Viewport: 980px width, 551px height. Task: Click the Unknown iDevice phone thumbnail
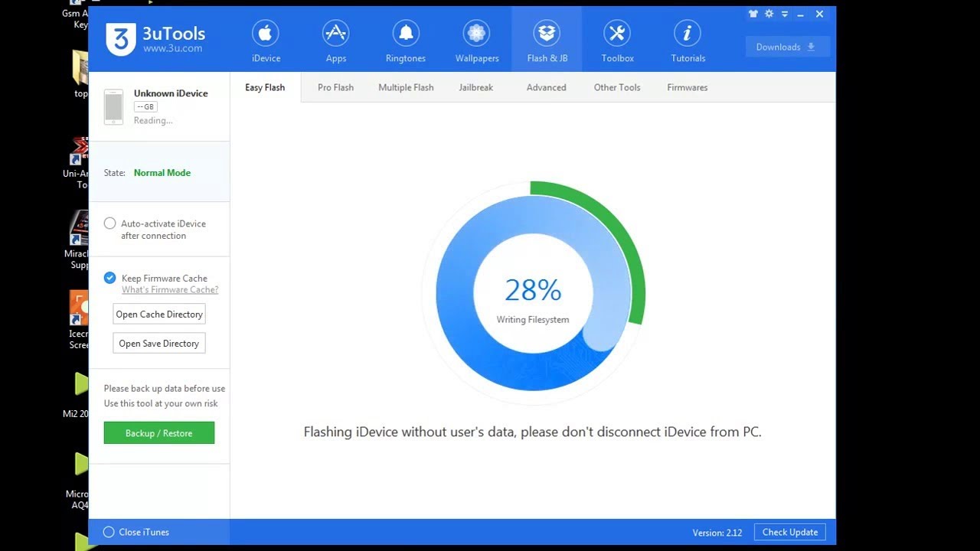(x=113, y=106)
